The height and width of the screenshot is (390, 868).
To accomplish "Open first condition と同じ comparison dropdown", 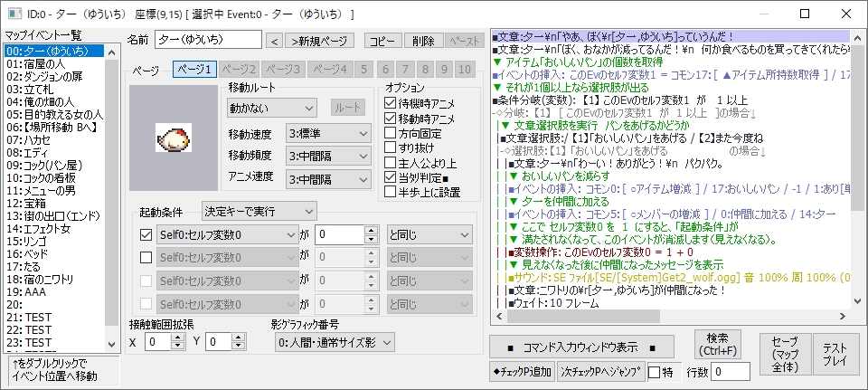I will point(429,235).
